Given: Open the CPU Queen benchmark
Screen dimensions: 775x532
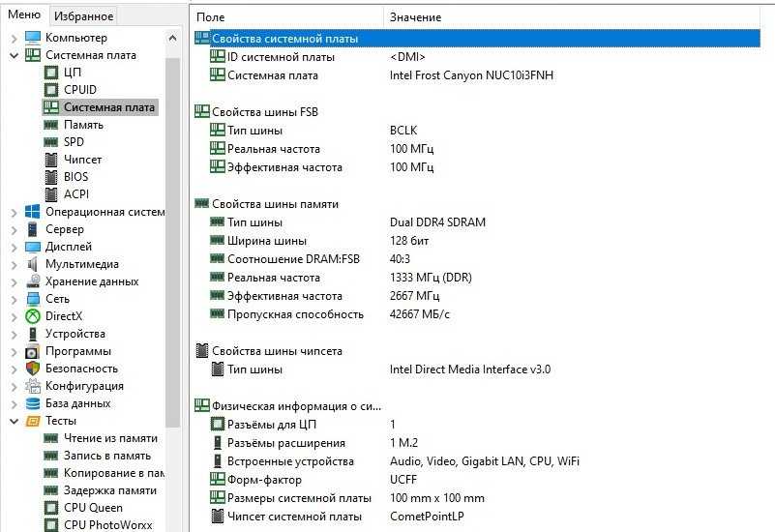Looking at the screenshot, I should 93,508.
